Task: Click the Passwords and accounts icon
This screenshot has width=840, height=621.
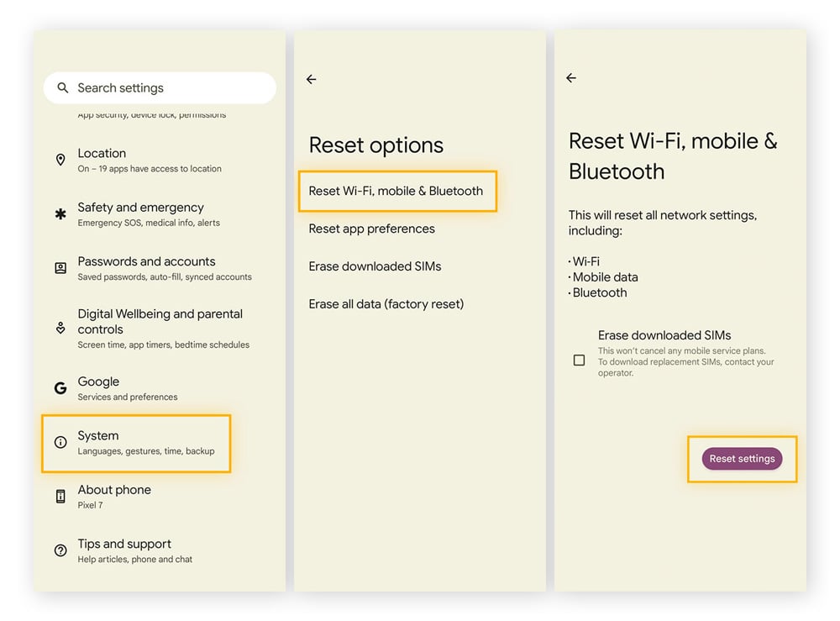Action: coord(60,267)
